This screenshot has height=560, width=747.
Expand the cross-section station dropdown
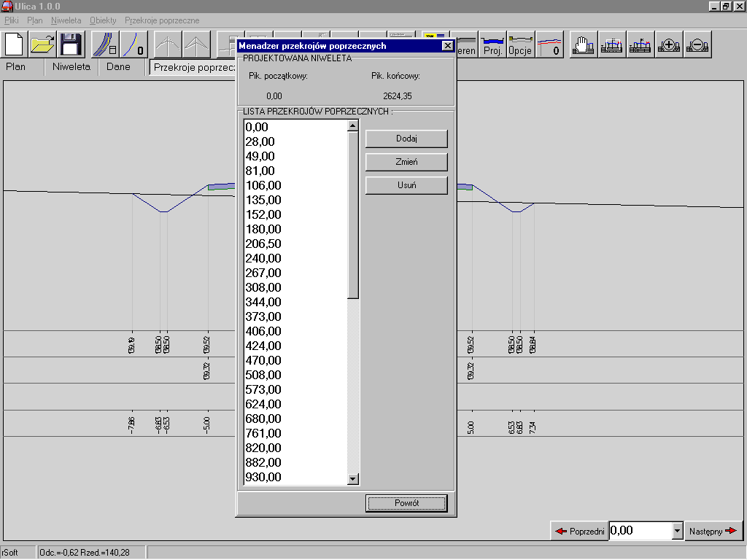coord(678,532)
